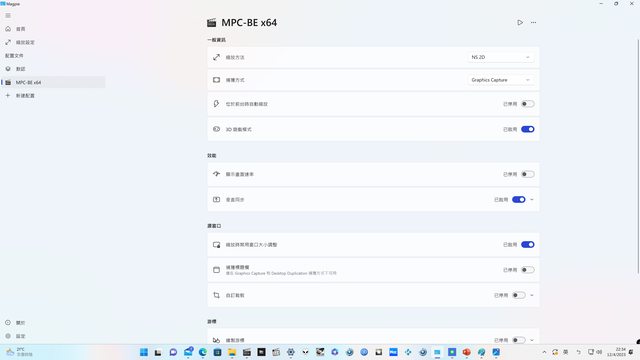Toggle auto scale when window is foreground
The height and width of the screenshot is (360, 640).
click(528, 104)
